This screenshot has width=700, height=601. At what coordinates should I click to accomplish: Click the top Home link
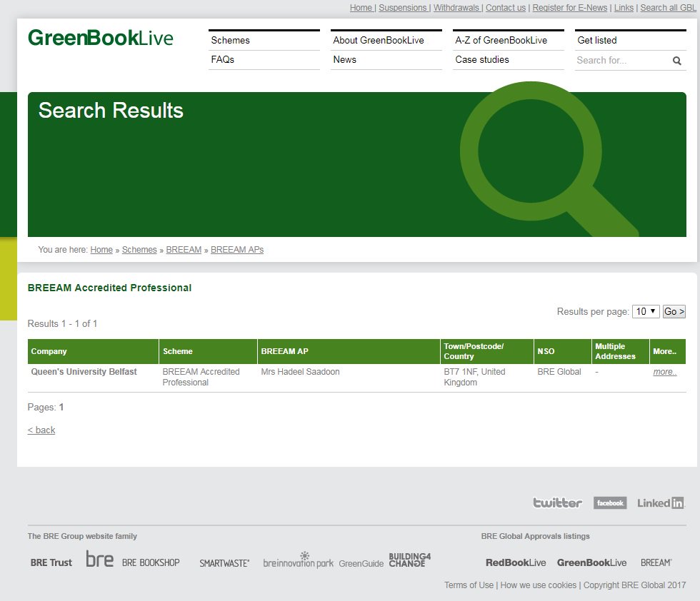[361, 8]
